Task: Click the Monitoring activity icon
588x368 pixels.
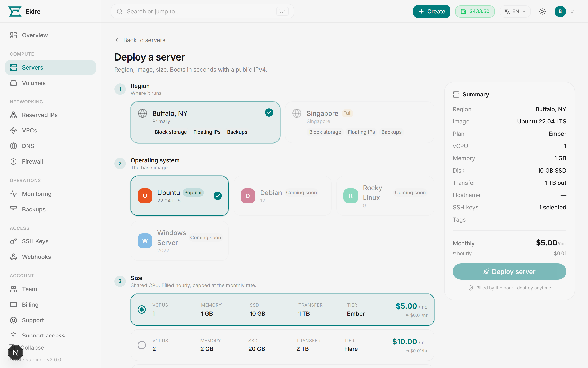Action: tap(13, 194)
